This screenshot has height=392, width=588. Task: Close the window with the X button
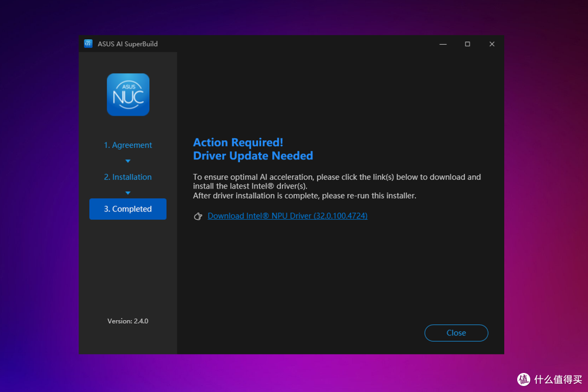492,44
